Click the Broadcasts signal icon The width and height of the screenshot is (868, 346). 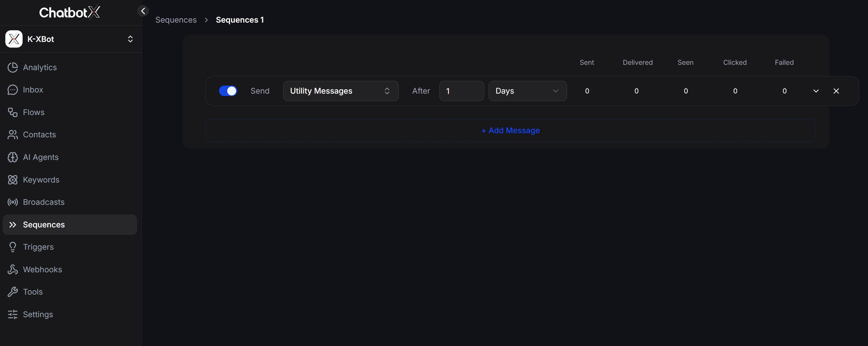click(x=13, y=202)
